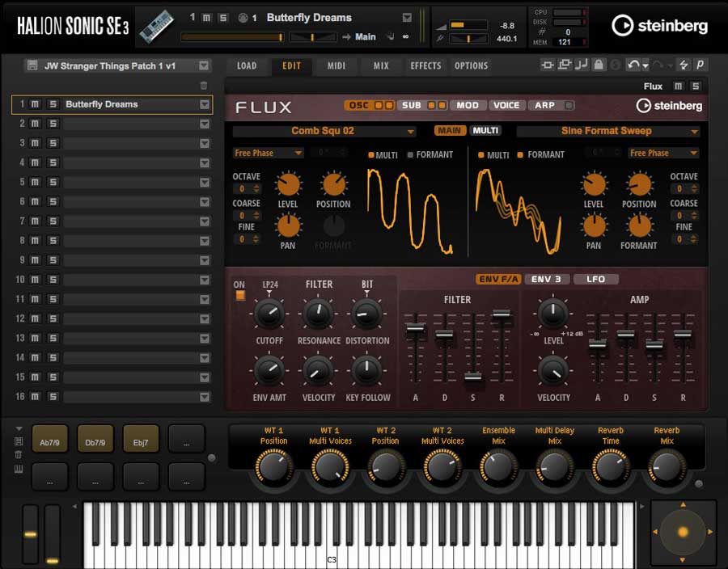Click the 'p' editor toggle icon
This screenshot has height=569, width=728.
click(x=700, y=65)
